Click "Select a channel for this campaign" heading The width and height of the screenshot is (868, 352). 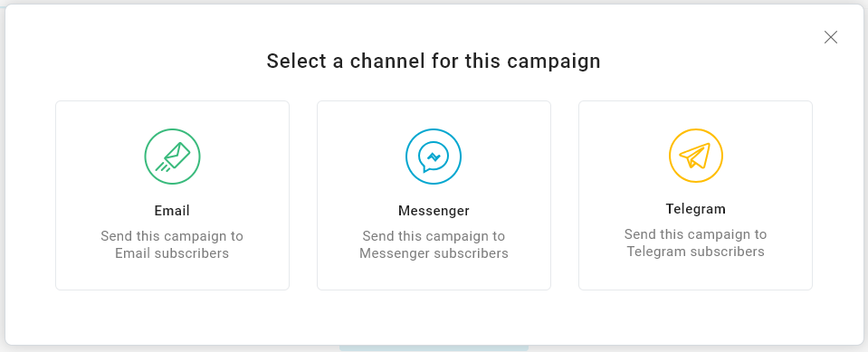[x=434, y=61]
